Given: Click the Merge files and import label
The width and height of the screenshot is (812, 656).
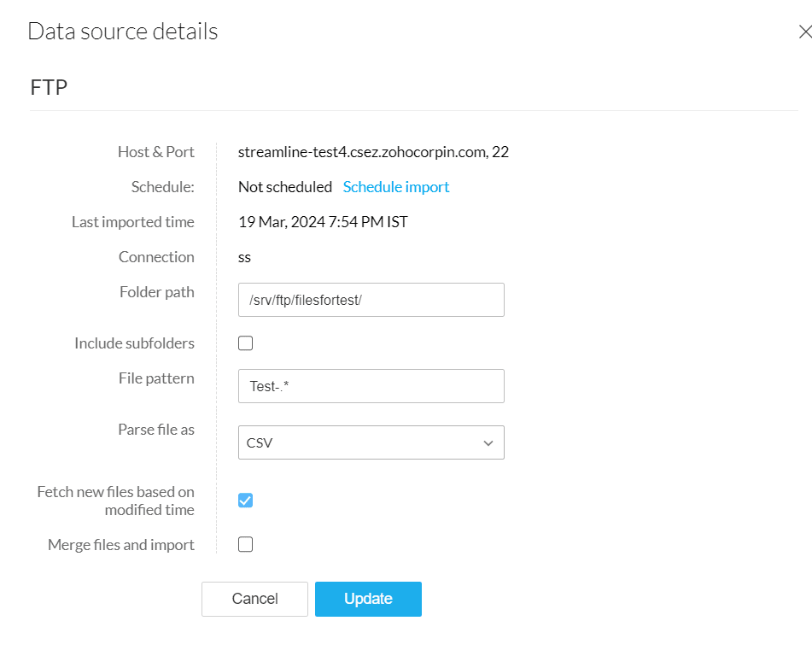Looking at the screenshot, I should [121, 545].
